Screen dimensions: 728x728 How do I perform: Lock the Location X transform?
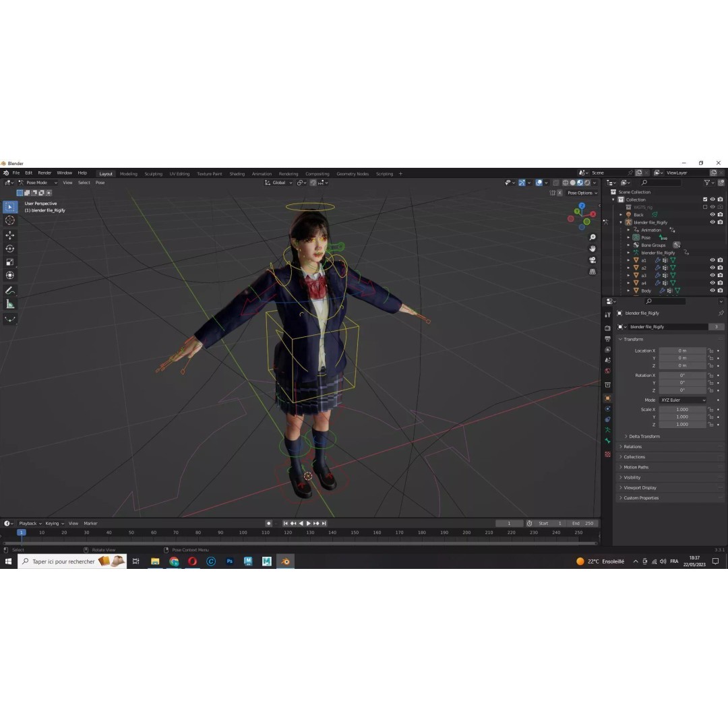[710, 351]
